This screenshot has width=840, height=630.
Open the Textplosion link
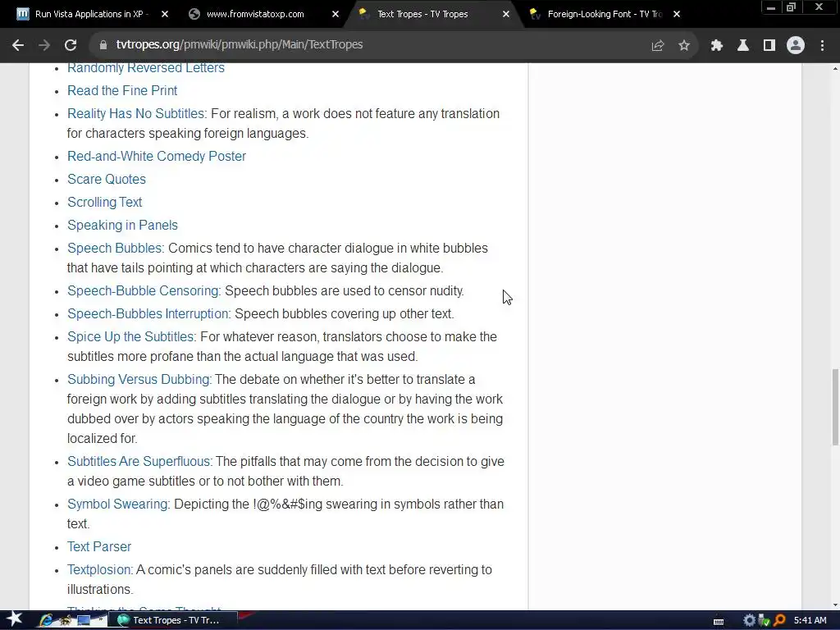(x=99, y=570)
